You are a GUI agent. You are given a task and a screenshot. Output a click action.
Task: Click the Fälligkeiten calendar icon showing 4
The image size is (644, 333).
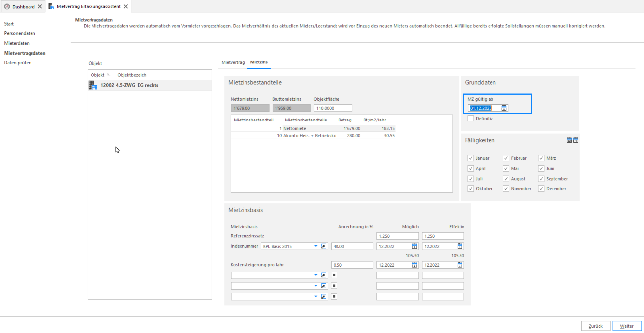576,140
